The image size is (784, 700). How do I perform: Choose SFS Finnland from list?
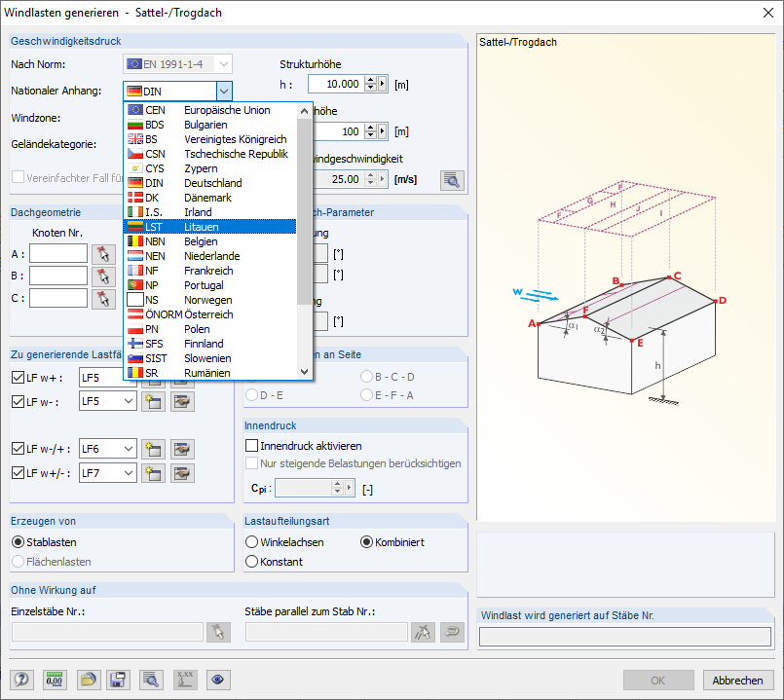(210, 344)
